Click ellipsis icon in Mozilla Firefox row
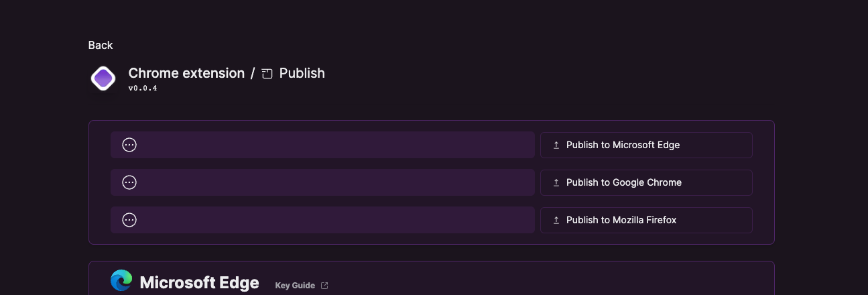 pyautogui.click(x=129, y=220)
